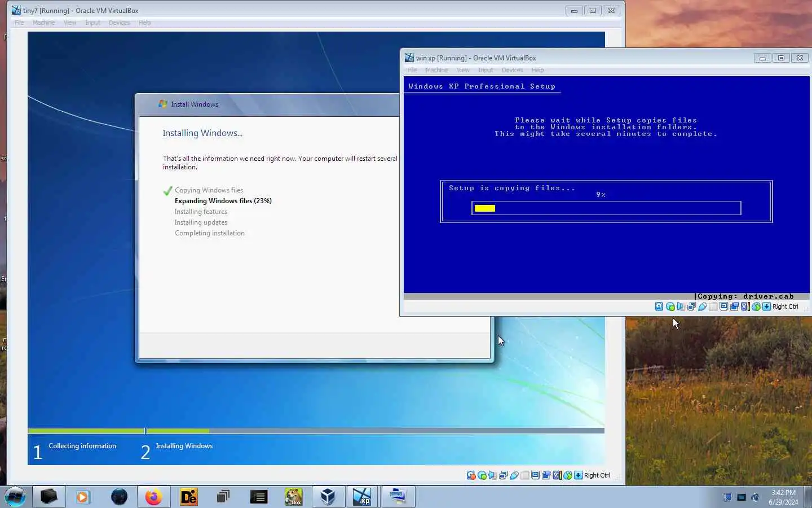Viewport: 812px width, 508px height.
Task: Click "Installing features" step text
Action: 201,212
